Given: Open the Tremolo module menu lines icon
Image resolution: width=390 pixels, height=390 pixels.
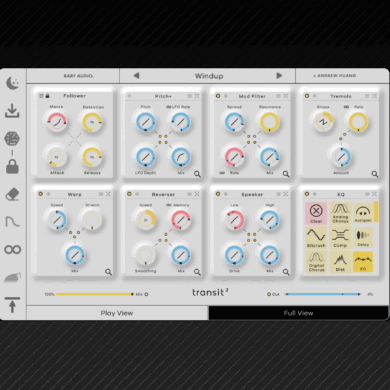Looking at the screenshot, I should 367,96.
